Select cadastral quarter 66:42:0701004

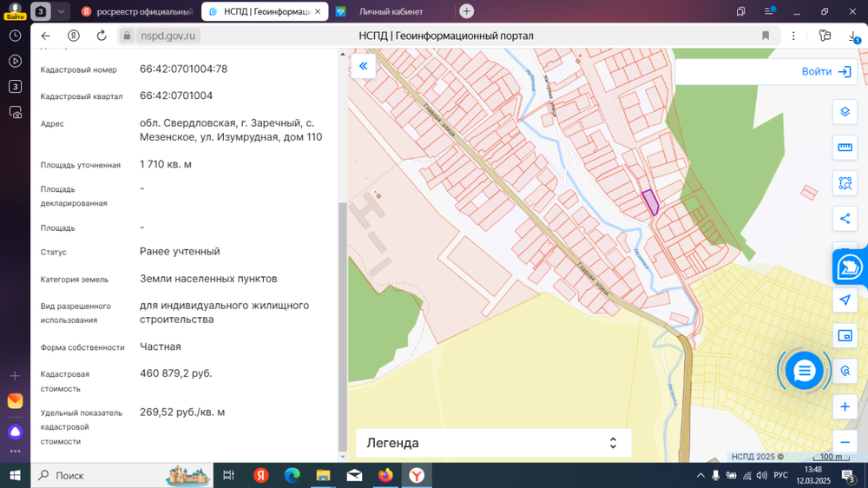(176, 96)
